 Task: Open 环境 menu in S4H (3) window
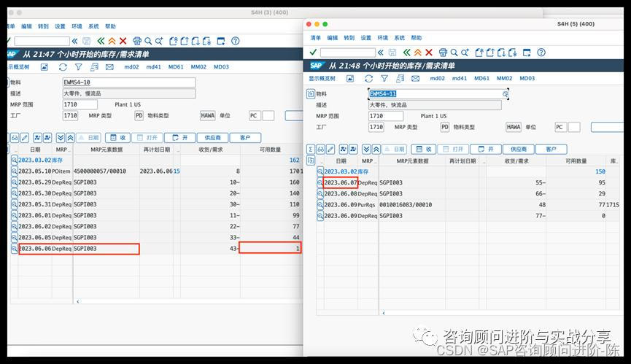point(77,26)
